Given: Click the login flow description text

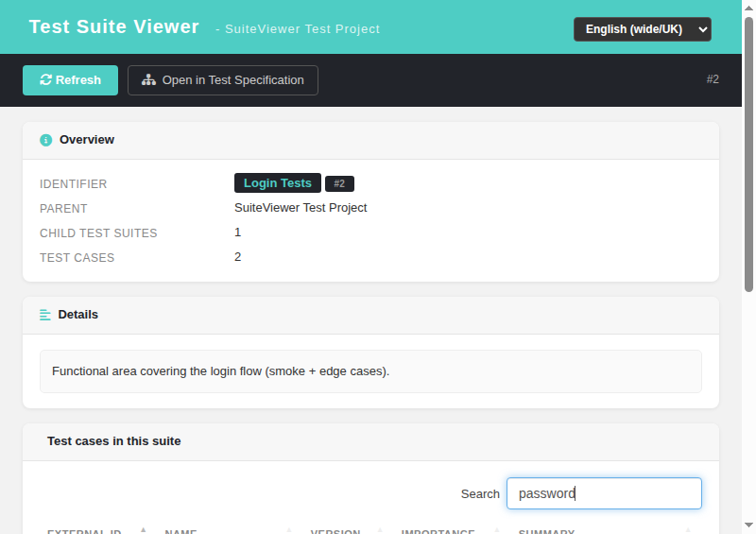Looking at the screenshot, I should 220,370.
